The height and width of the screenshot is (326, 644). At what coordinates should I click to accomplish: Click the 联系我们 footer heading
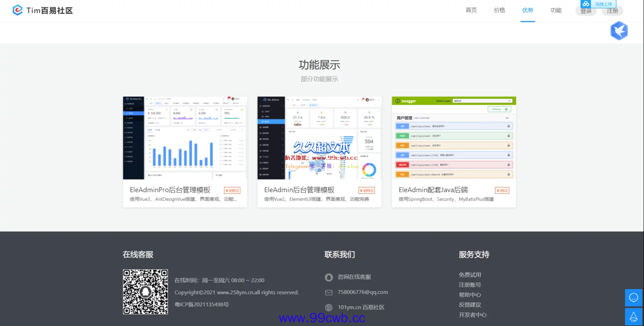point(340,254)
